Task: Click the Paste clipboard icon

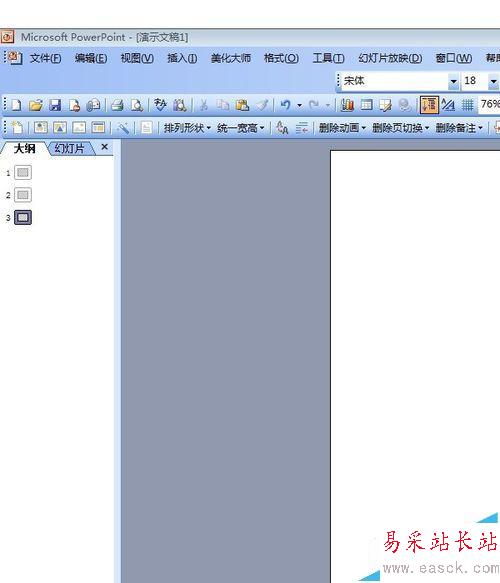Action: click(x=242, y=105)
